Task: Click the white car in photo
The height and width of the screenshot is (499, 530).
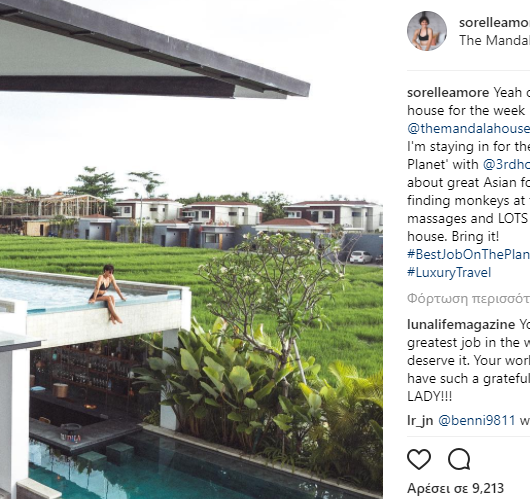Action: (x=361, y=257)
